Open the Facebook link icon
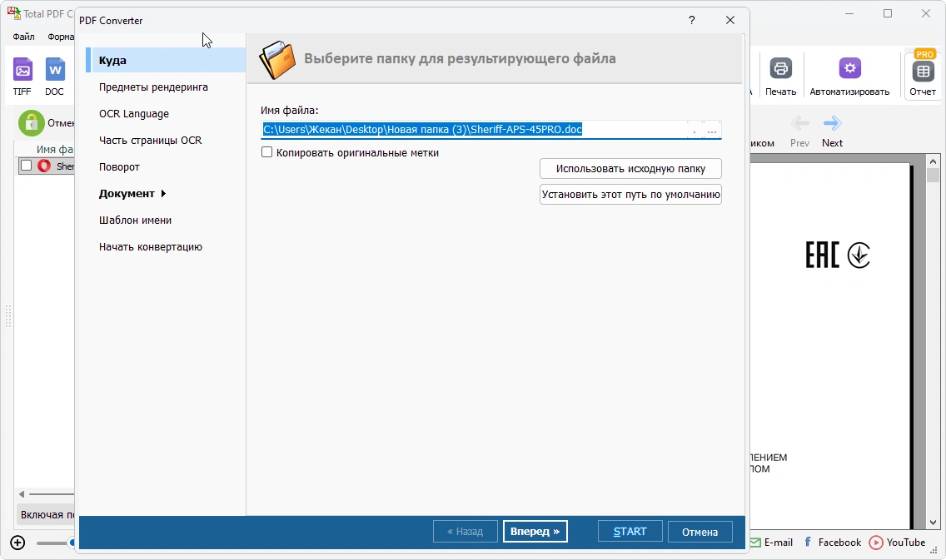The height and width of the screenshot is (560, 946). (808, 542)
